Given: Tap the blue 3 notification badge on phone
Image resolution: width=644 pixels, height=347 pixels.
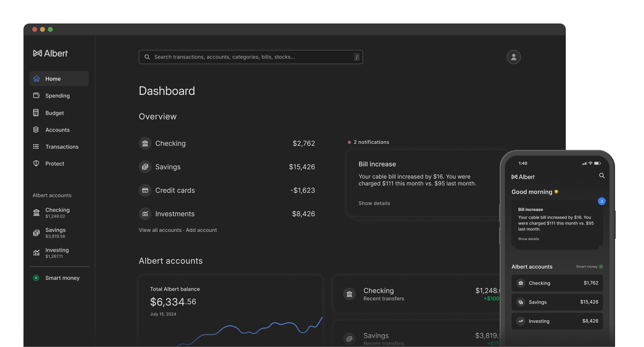Looking at the screenshot, I should 602,201.
